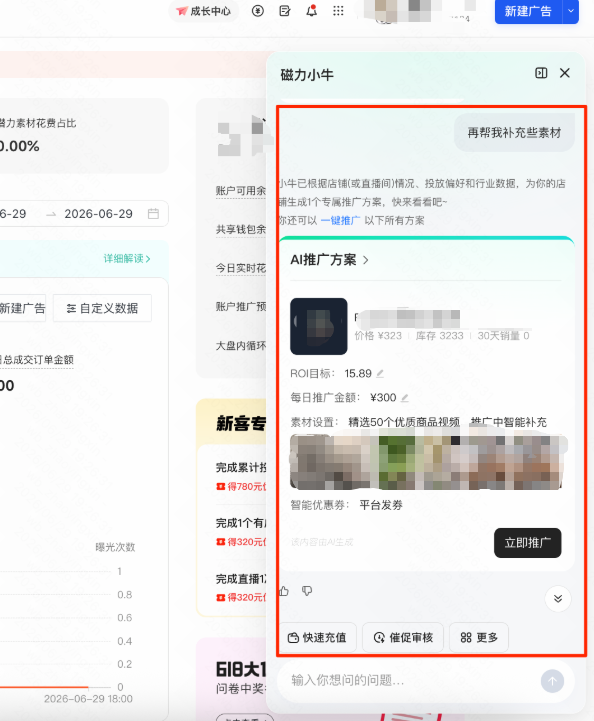This screenshot has width=594, height=721.
Task: Toggle the 磁力小牛 panel layout icon
Action: 541,73
